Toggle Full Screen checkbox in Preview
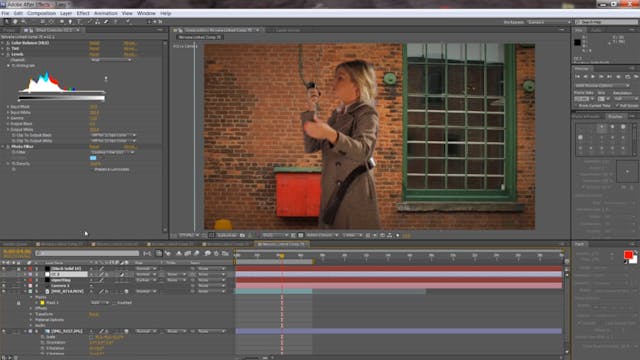 [617, 106]
